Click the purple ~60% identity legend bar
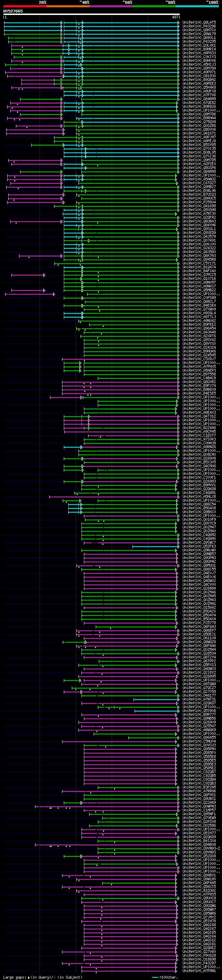Screen dimensions: 222x980 click(x=111, y=6)
